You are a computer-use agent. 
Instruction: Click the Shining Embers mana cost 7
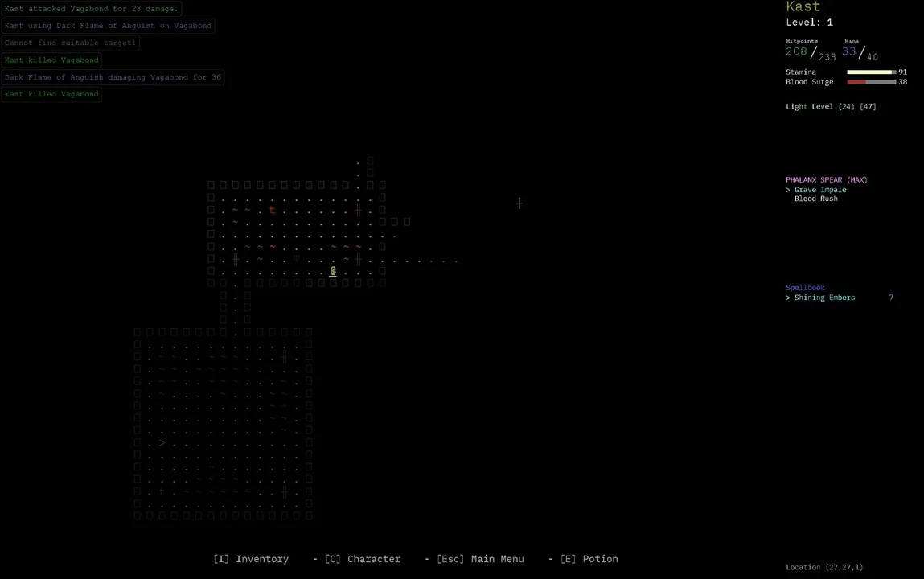click(x=891, y=298)
